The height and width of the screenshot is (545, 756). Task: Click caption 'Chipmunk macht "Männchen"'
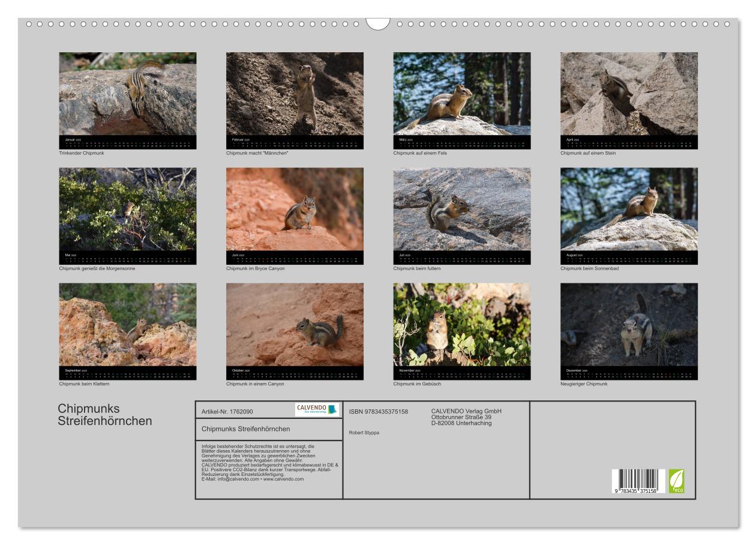point(257,153)
